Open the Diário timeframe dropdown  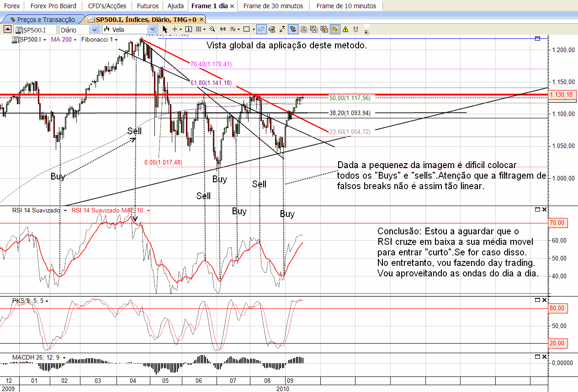(95, 30)
